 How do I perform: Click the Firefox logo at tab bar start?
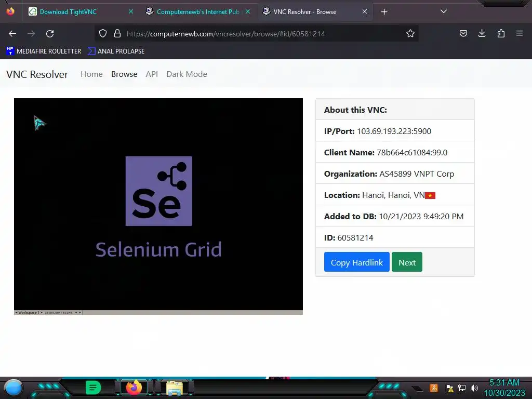(x=10, y=11)
